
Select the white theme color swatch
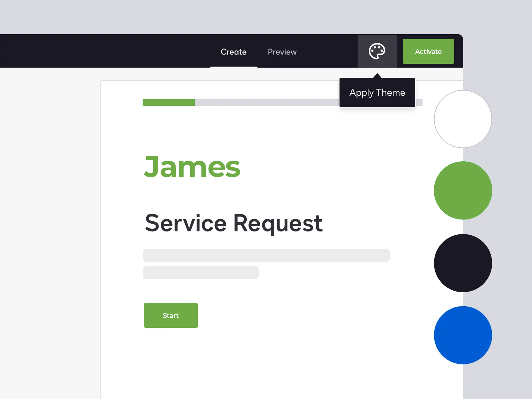click(463, 119)
